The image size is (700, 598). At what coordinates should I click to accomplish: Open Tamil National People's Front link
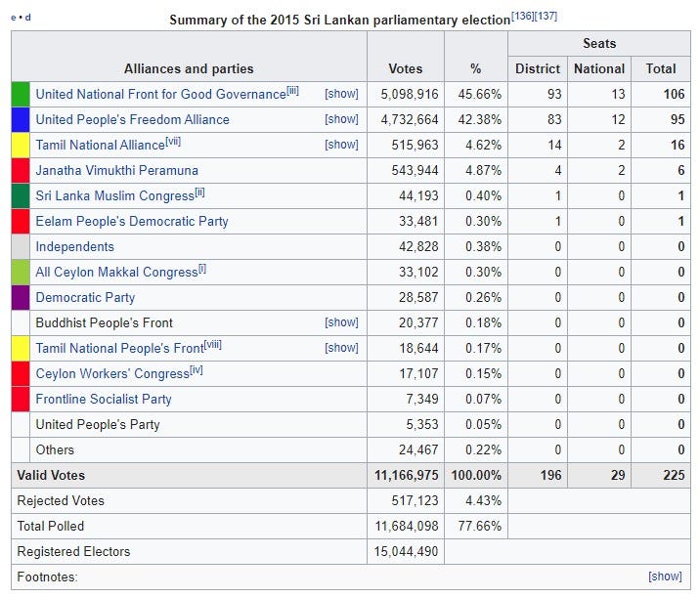coord(119,349)
